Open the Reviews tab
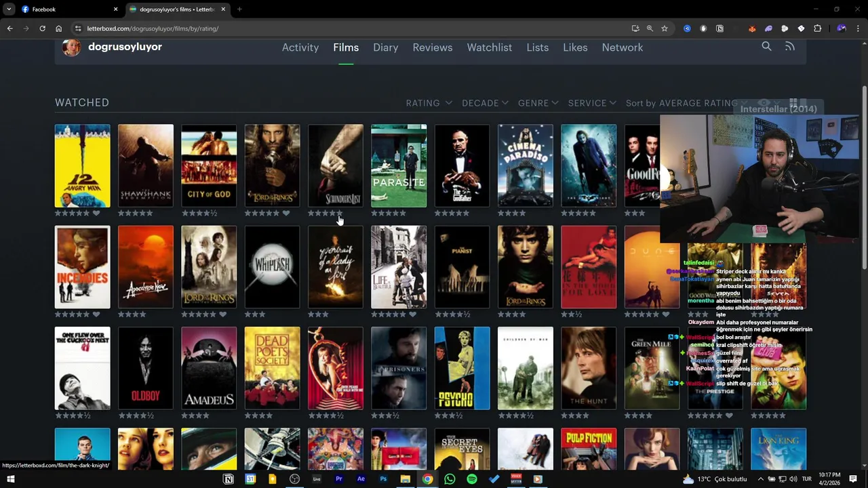Image resolution: width=868 pixels, height=488 pixels. 432,47
